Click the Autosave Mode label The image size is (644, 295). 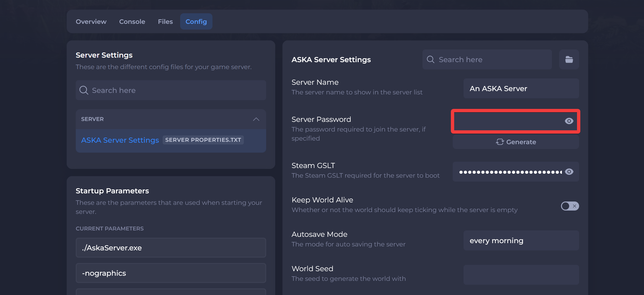click(319, 234)
